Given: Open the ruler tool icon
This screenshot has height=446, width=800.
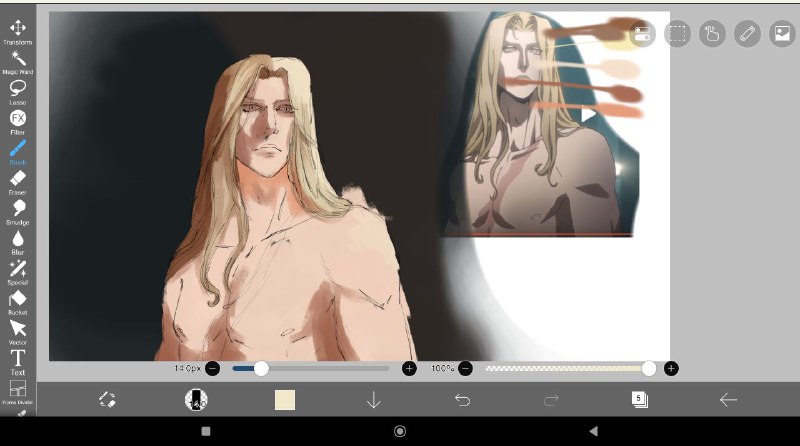Looking at the screenshot, I should coord(747,34).
